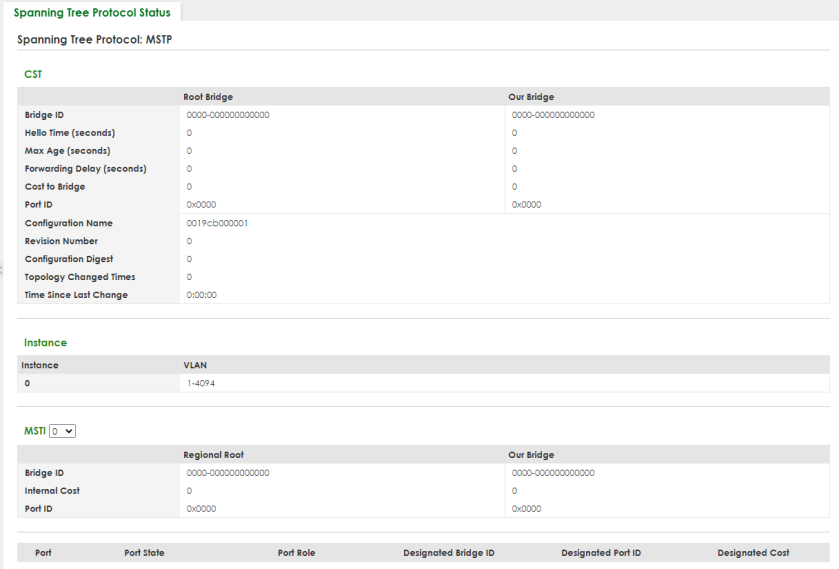
Task: Click the Designated Cost column header
Action: 753,552
